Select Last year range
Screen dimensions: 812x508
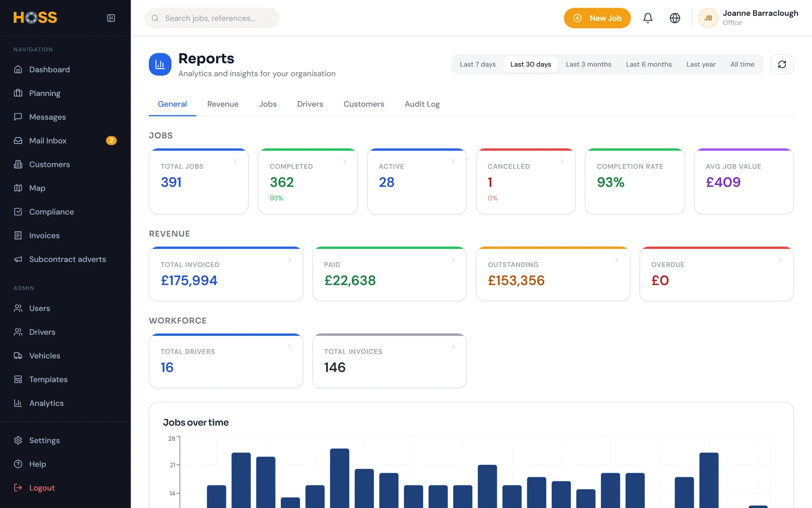tap(701, 65)
